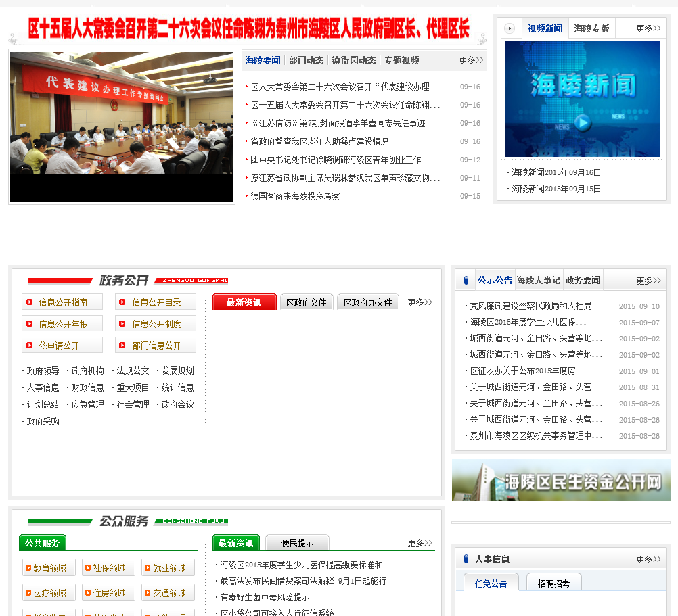The image size is (678, 616).
Task: Open 有毒野生菌中毒风险提示 article
Action: click(265, 597)
